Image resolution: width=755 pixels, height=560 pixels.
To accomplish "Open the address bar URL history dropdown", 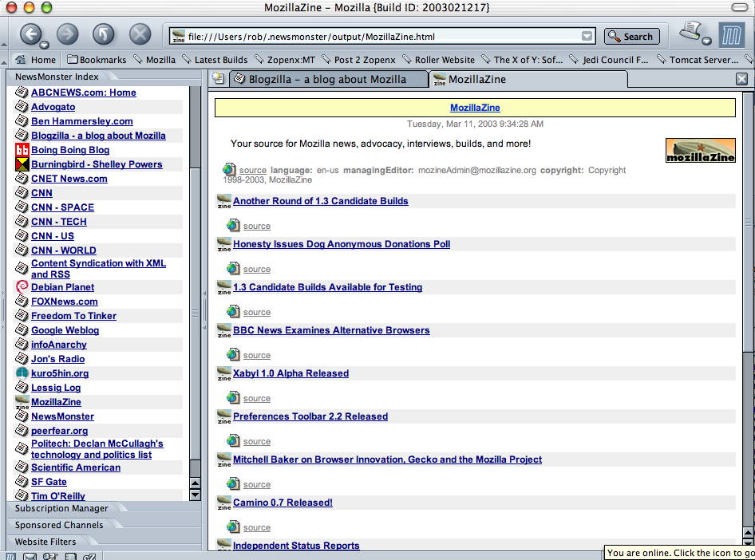I will click(587, 36).
